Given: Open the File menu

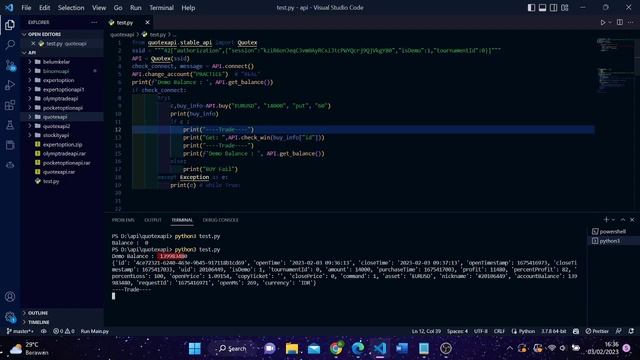Looking at the screenshot, I should pyautogui.click(x=26, y=7).
